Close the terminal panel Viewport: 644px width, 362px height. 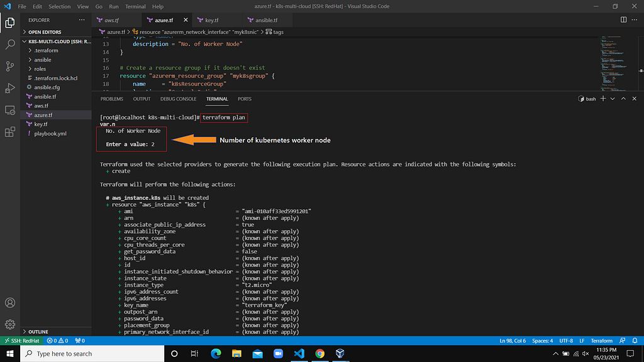tap(634, 99)
